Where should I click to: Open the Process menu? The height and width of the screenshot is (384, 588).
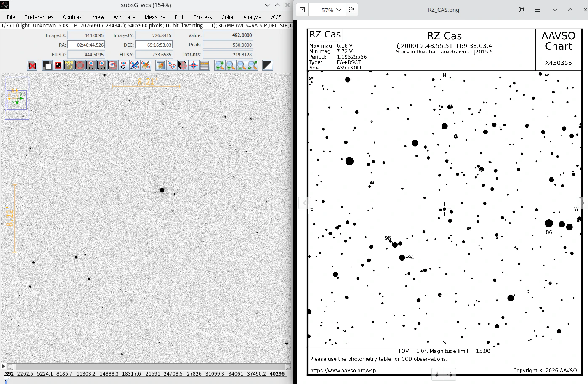pos(202,17)
